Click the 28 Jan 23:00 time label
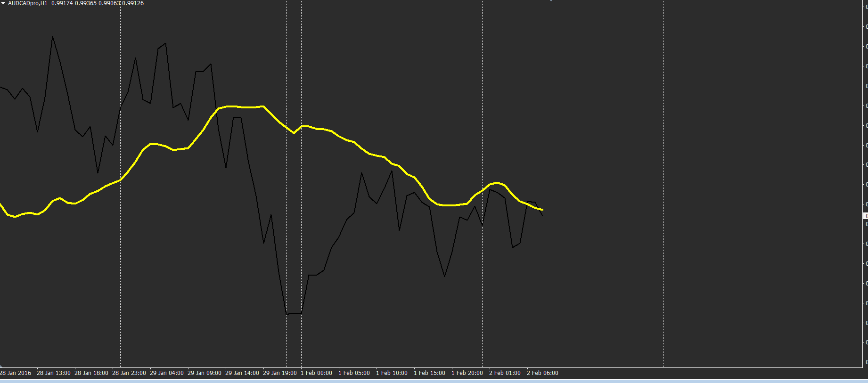Viewport: 868px width, 383px height. tap(129, 373)
